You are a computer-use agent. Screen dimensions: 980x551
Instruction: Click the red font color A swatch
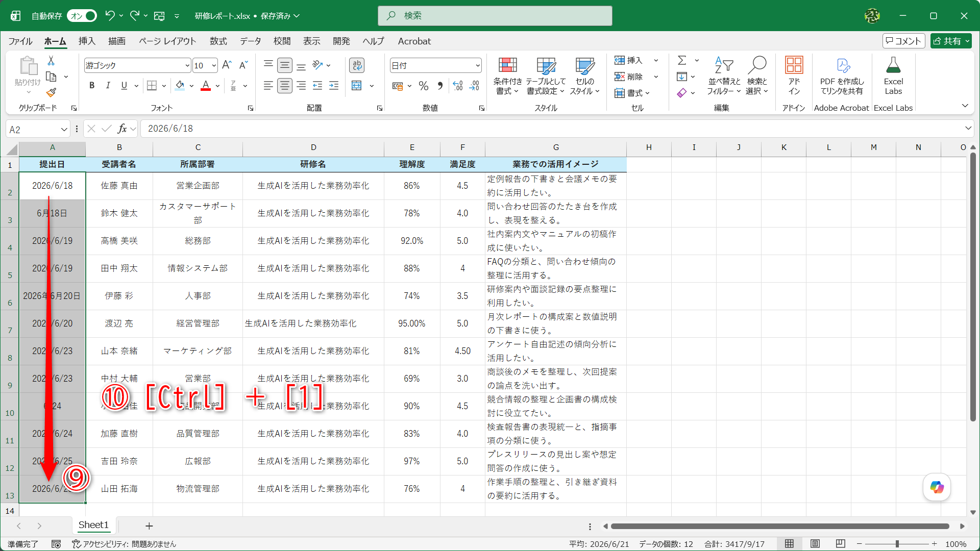[206, 86]
